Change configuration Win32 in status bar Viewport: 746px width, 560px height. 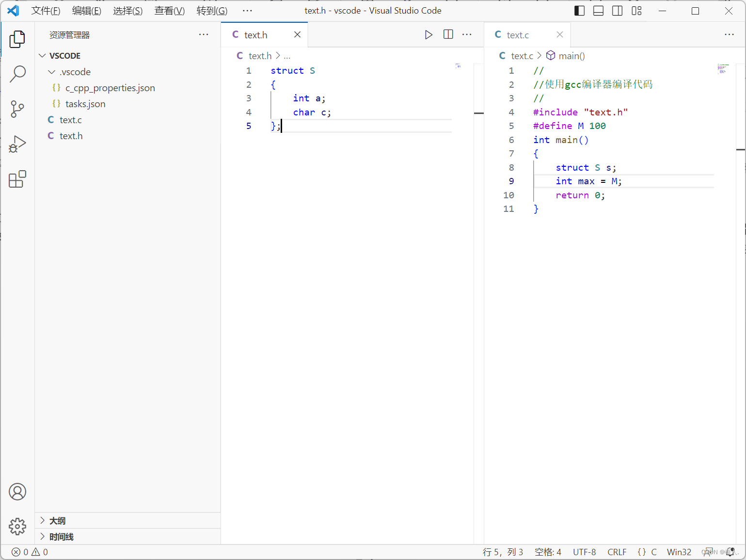679,552
